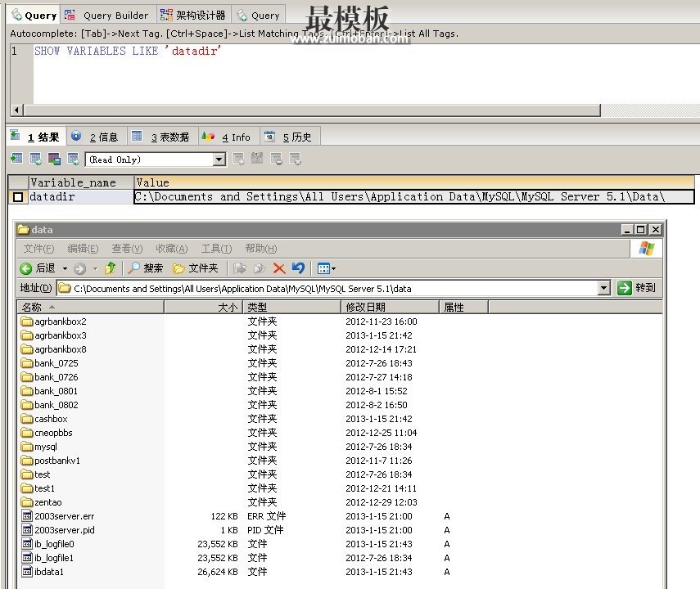The height and width of the screenshot is (589, 700).
Task: Select the 2003server.err file
Action: [x=58, y=516]
